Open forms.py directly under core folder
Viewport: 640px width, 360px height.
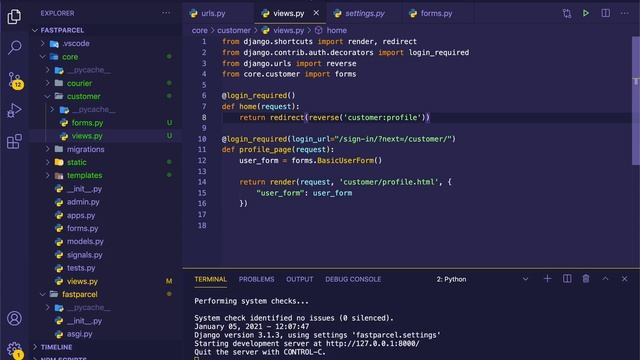pyautogui.click(x=82, y=228)
